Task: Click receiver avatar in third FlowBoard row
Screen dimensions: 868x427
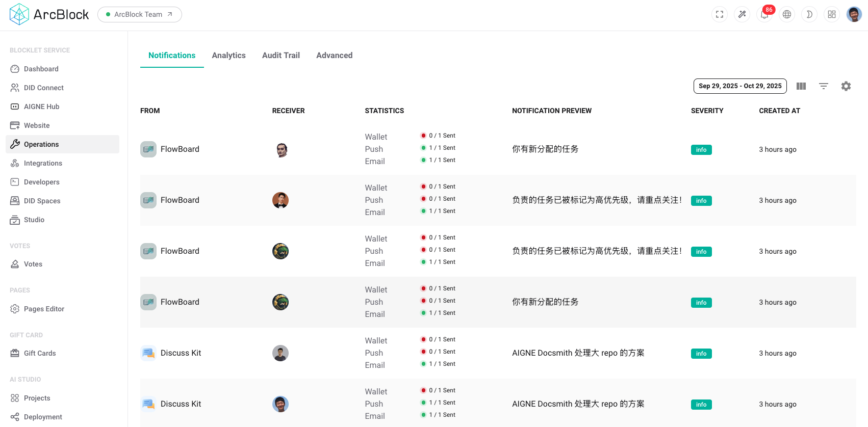Action: point(280,251)
